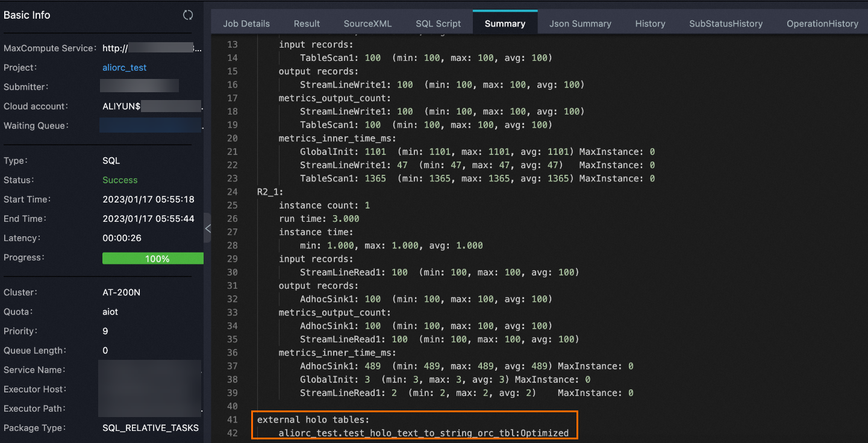
Task: Click the TableScan1: 1365 metrics line
Action: pyautogui.click(x=477, y=178)
